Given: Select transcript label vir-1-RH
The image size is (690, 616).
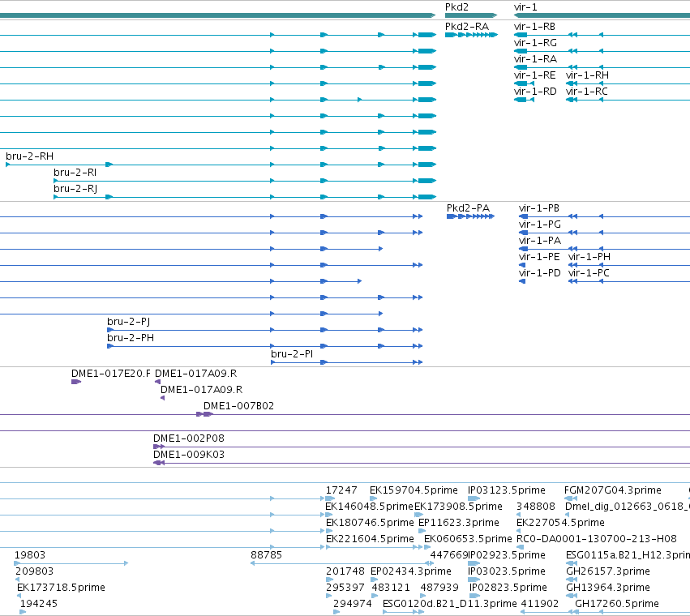Looking at the screenshot, I should tap(588, 75).
